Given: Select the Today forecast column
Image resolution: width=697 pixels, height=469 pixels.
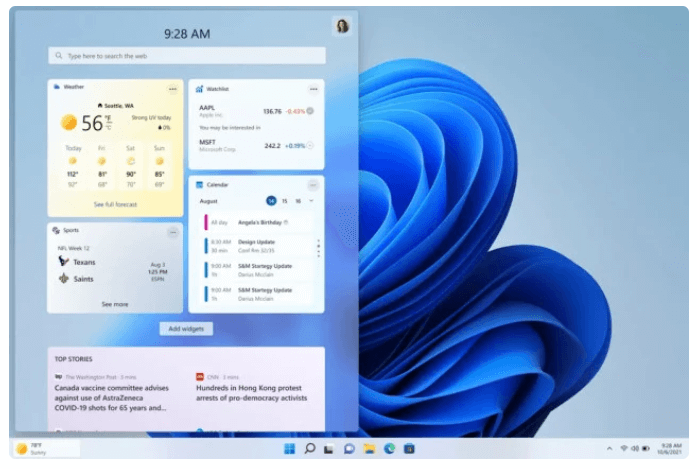Looking at the screenshot, I should point(73,166).
